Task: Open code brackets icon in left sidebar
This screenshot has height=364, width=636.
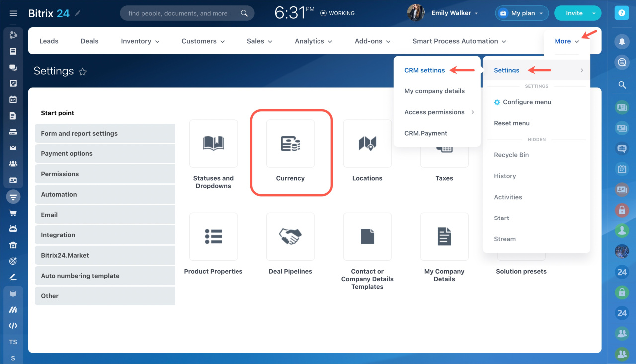Action: [x=13, y=326]
